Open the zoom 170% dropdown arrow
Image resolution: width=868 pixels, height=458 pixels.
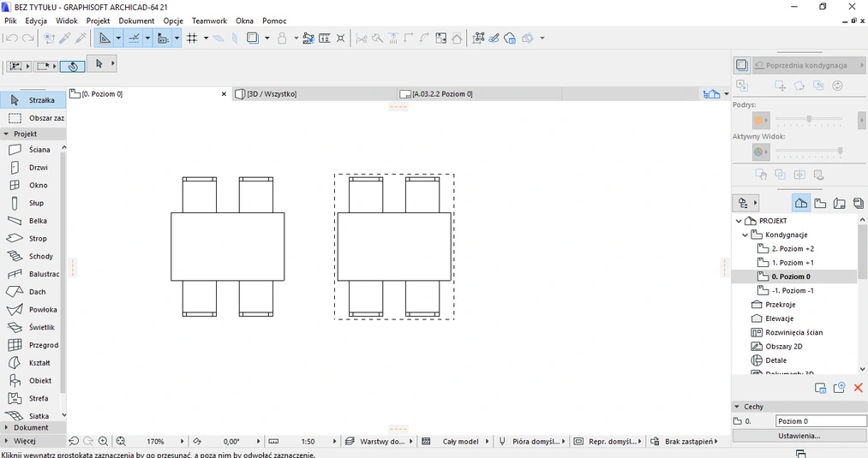[182, 442]
